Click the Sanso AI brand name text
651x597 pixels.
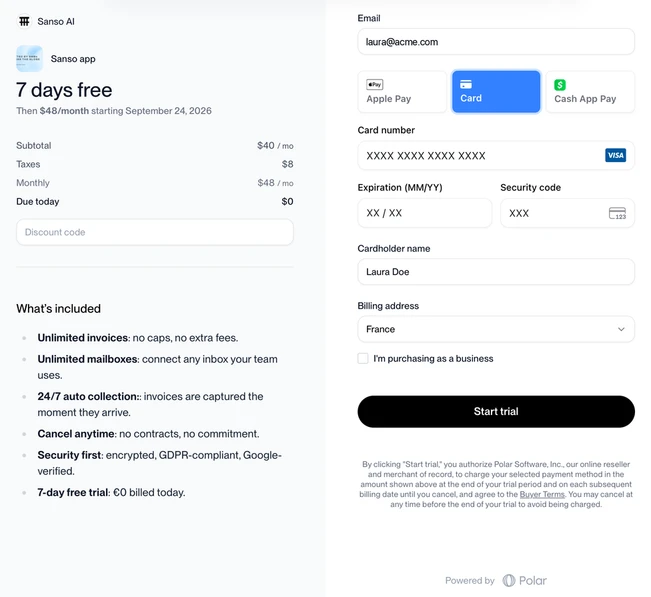coord(56,21)
